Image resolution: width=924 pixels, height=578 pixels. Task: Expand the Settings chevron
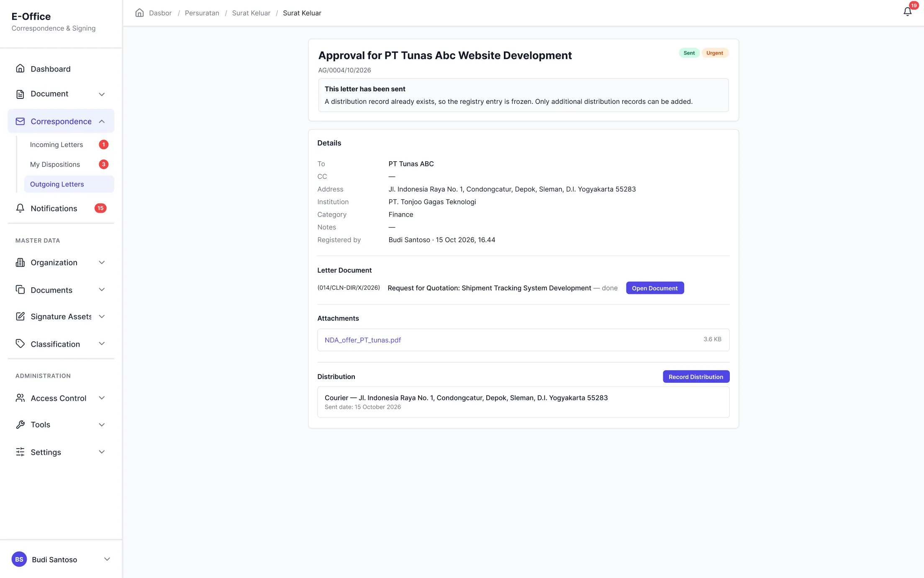102,452
